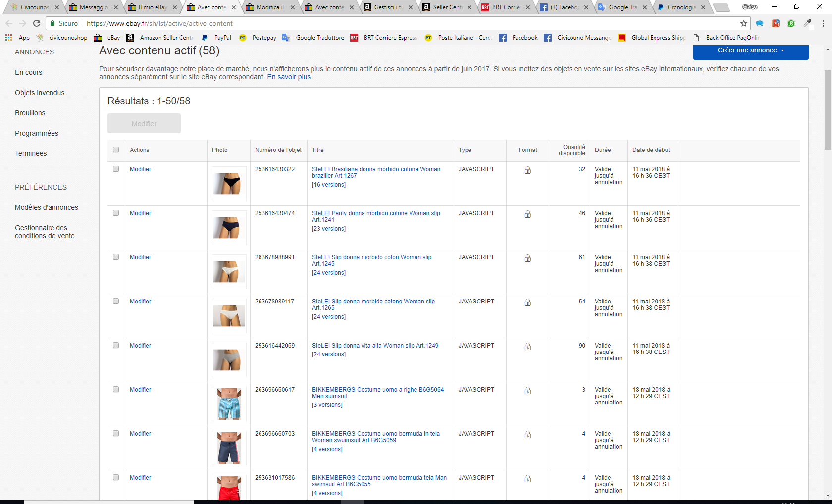832x504 pixels.
Task: Click the En savoir plus link
Action: (x=289, y=77)
